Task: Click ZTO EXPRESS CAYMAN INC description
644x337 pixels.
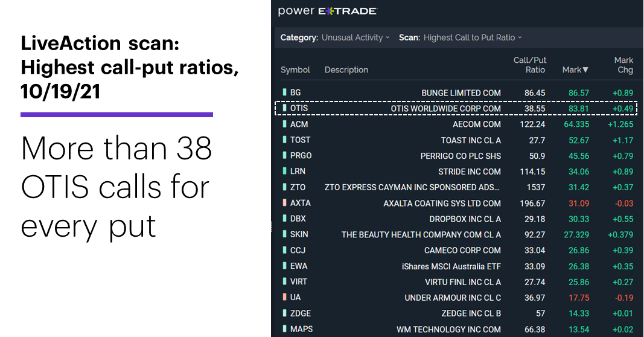Action: tap(412, 187)
